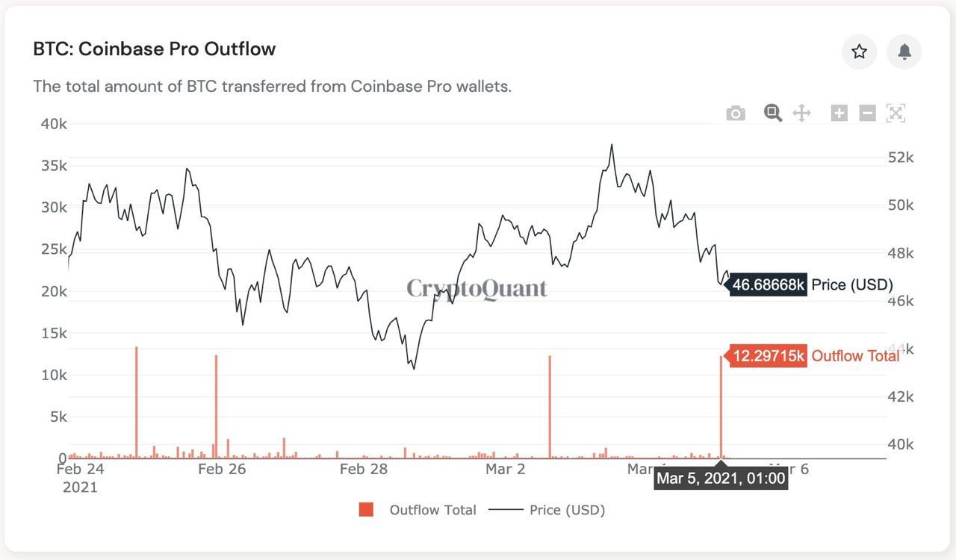Select the Mar 5, 2021, 01:00 date tooltip
This screenshot has height=560, width=956.
pyautogui.click(x=720, y=478)
